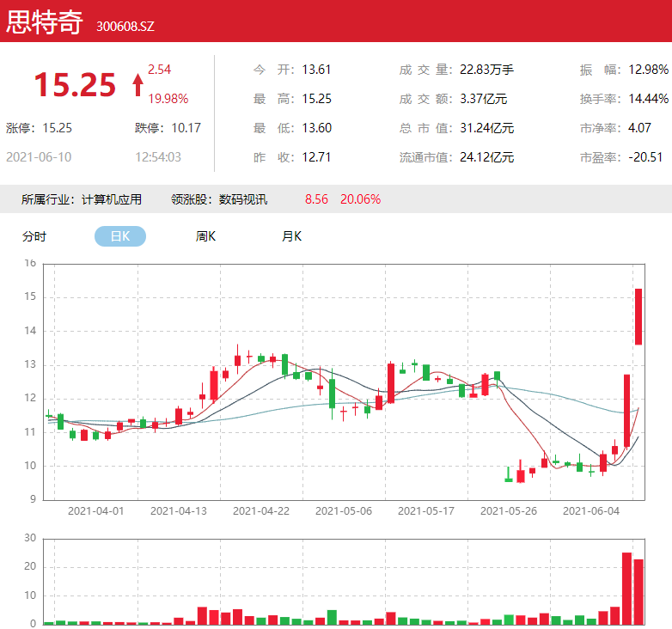Screen dimensions: 672x629
Task: Click the x-axis date label 2021-04-13
Action: (x=178, y=511)
